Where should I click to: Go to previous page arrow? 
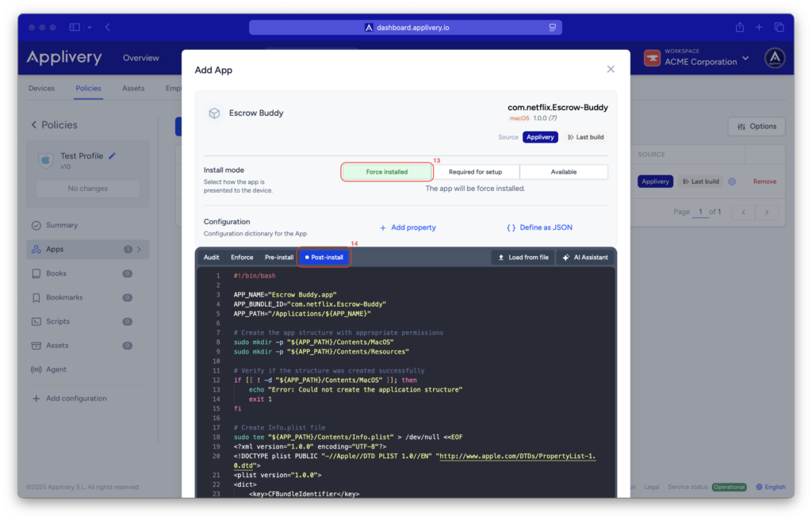[x=744, y=212]
